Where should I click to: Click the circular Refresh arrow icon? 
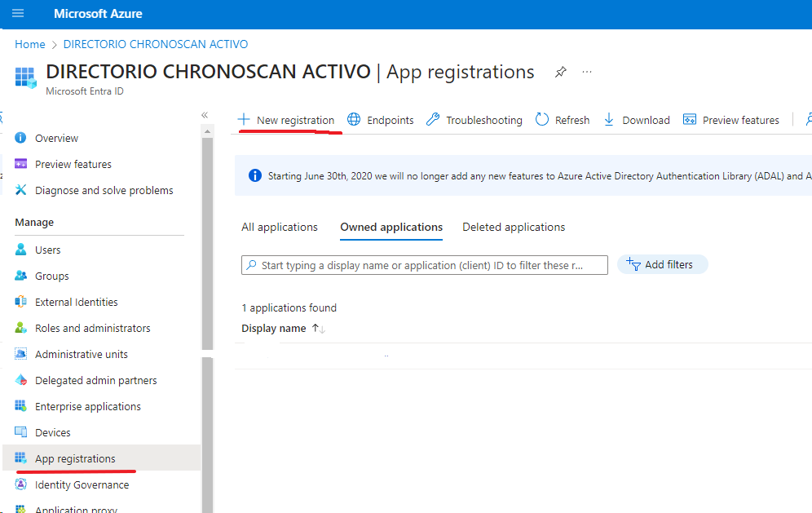tap(541, 120)
